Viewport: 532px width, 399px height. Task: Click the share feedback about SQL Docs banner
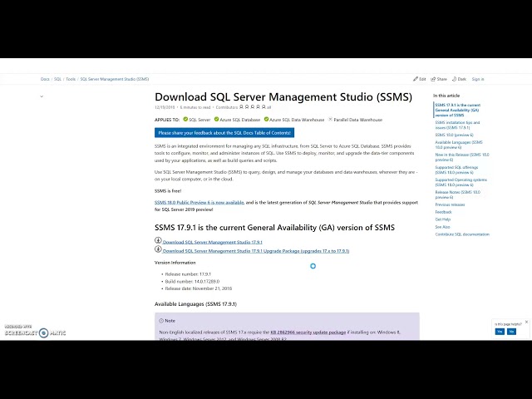224,133
